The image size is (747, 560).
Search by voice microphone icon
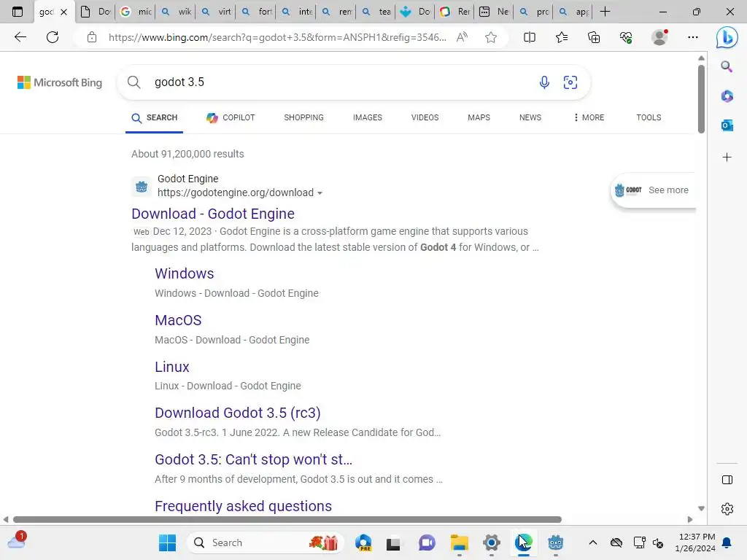click(544, 82)
